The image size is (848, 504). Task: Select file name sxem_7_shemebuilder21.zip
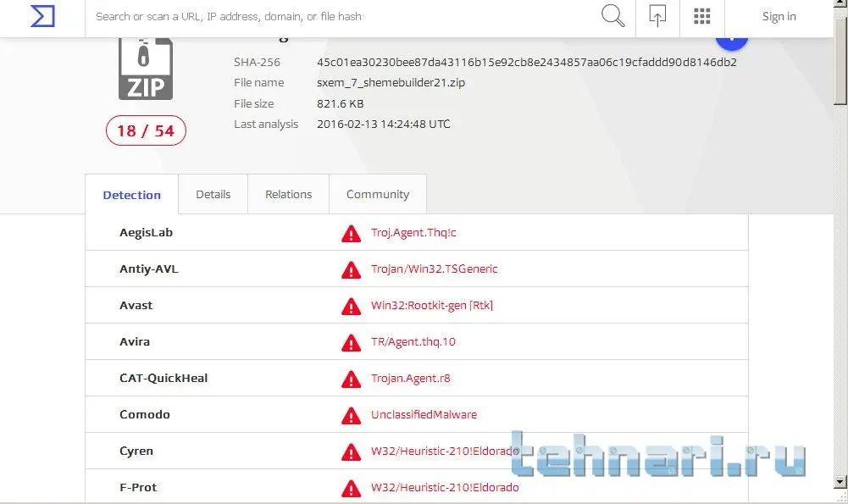tap(391, 83)
